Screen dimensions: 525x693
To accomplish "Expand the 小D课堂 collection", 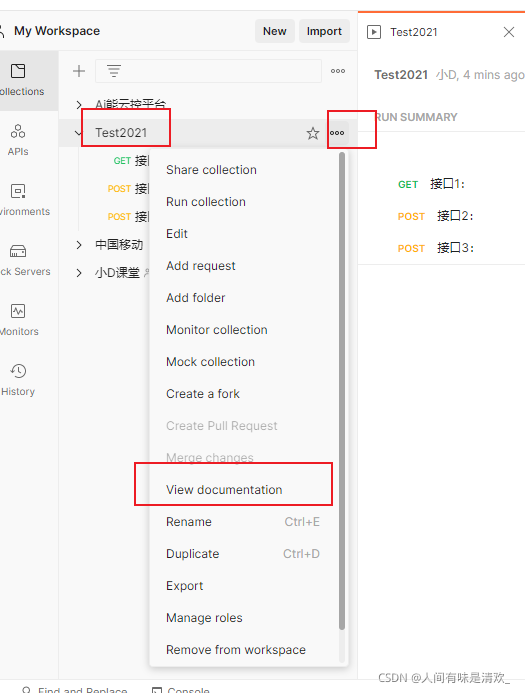I will [79, 273].
